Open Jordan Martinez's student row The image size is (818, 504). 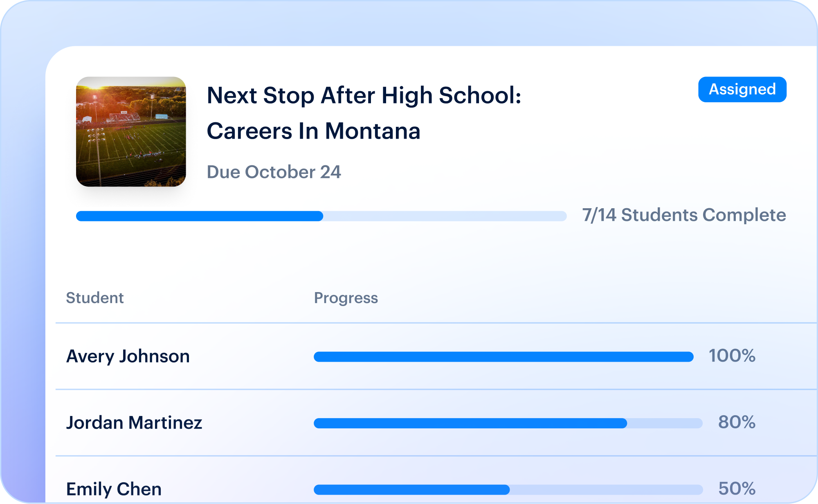436,423
